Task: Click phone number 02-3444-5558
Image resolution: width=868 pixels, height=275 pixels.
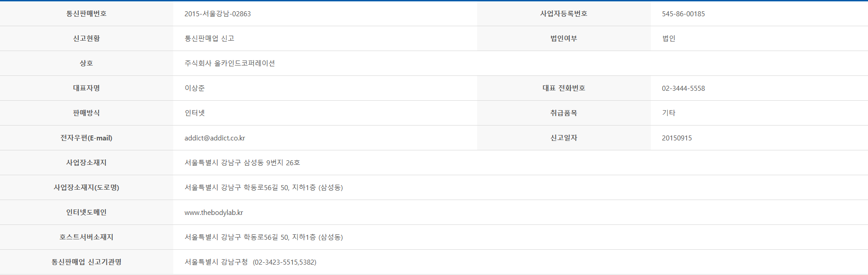Action: [x=683, y=88]
